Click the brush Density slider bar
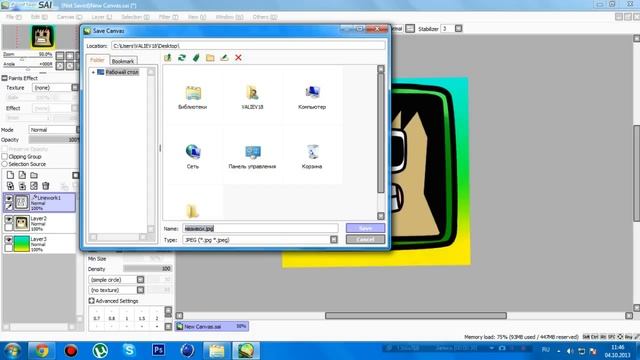640x360 pixels. click(147, 269)
